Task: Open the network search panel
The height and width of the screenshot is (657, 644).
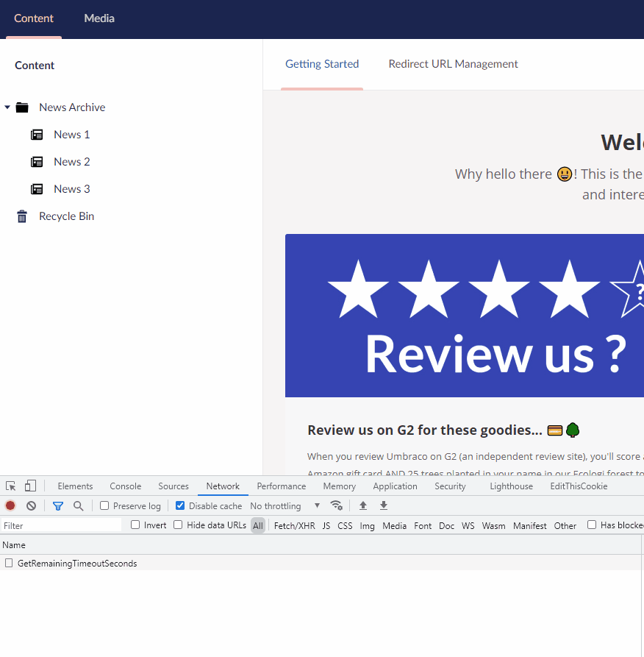Action: pyautogui.click(x=78, y=505)
